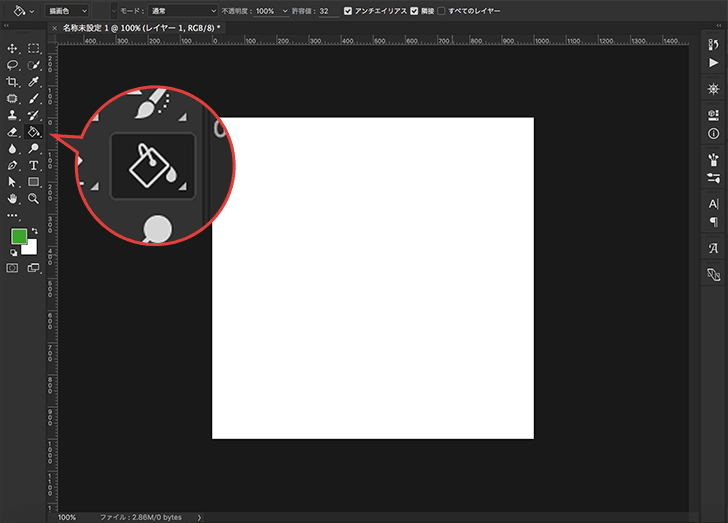Screen dimensions: 728x523
Task: Pick the white background color swatch
Action: pos(31,248)
